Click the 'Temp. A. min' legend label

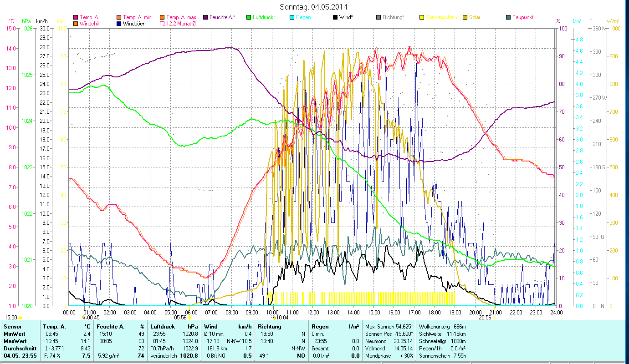click(138, 17)
